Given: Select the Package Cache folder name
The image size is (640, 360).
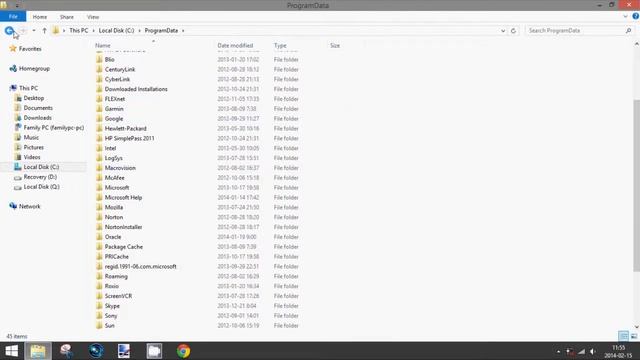Looking at the screenshot, I should tap(124, 247).
